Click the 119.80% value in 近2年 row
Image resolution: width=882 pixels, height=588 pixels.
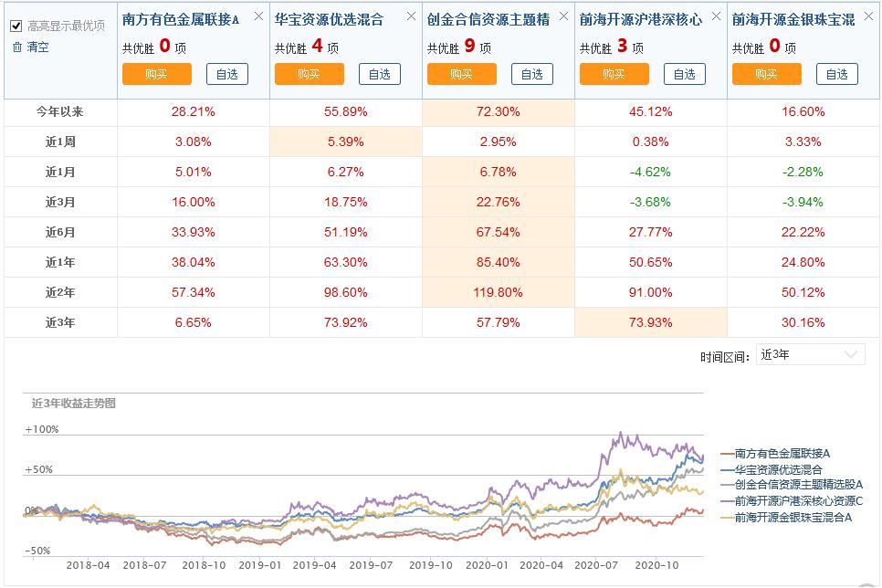tap(497, 292)
